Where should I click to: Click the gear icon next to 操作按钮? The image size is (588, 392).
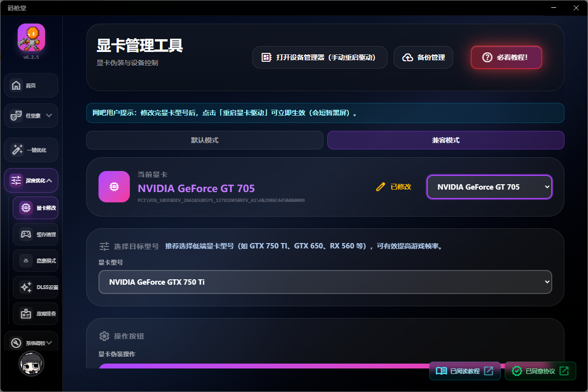pos(104,336)
